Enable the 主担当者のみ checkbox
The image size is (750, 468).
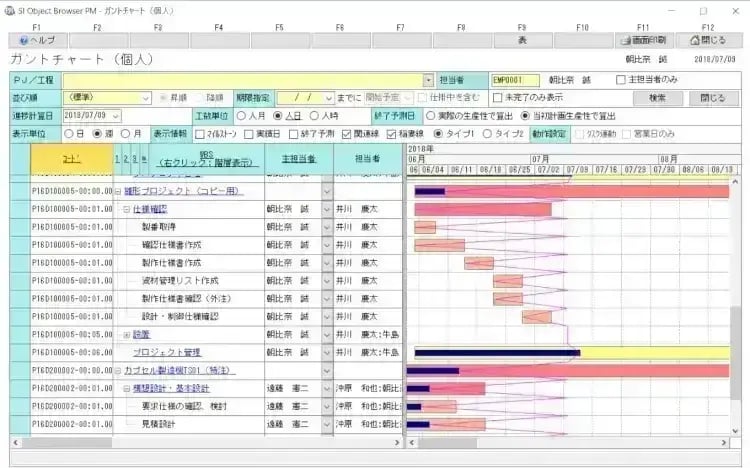(621, 80)
